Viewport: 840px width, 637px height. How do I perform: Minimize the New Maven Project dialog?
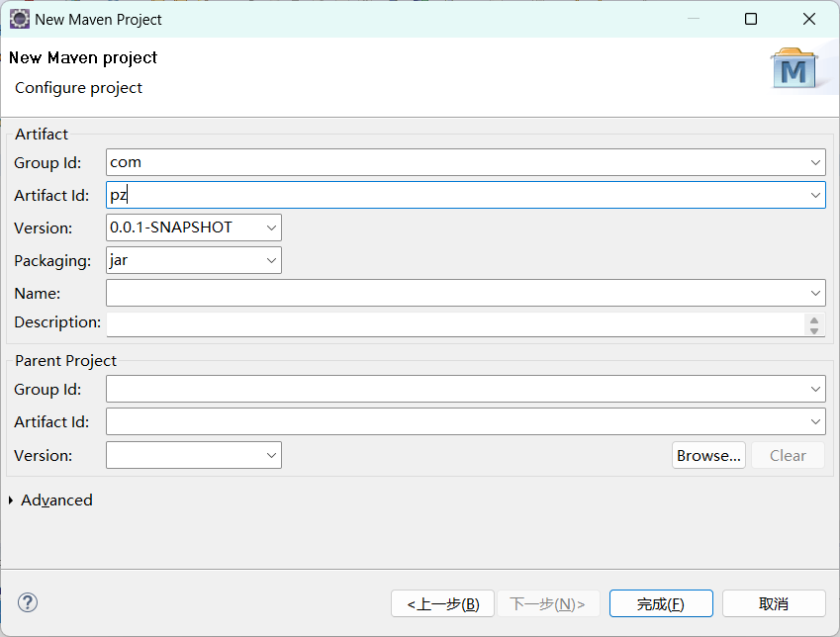694,19
